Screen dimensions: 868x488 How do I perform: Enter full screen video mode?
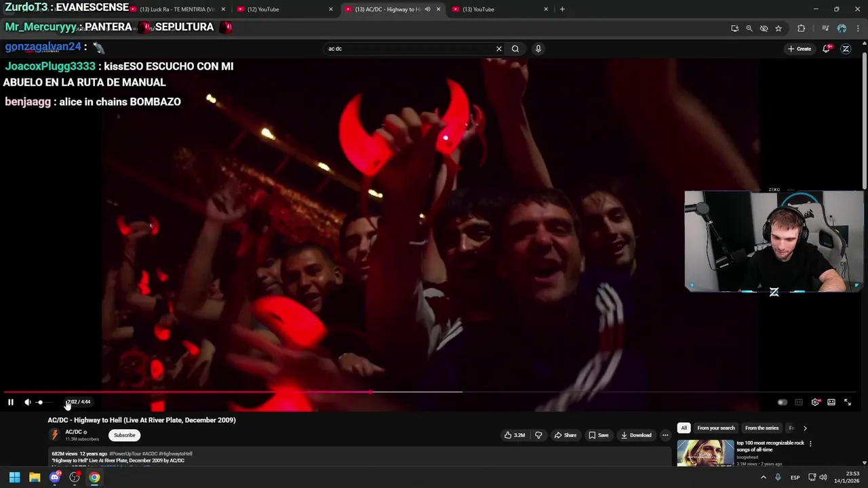click(x=848, y=402)
